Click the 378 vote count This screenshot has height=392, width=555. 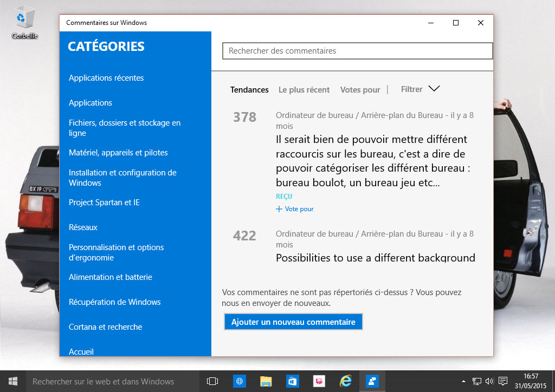tap(244, 117)
